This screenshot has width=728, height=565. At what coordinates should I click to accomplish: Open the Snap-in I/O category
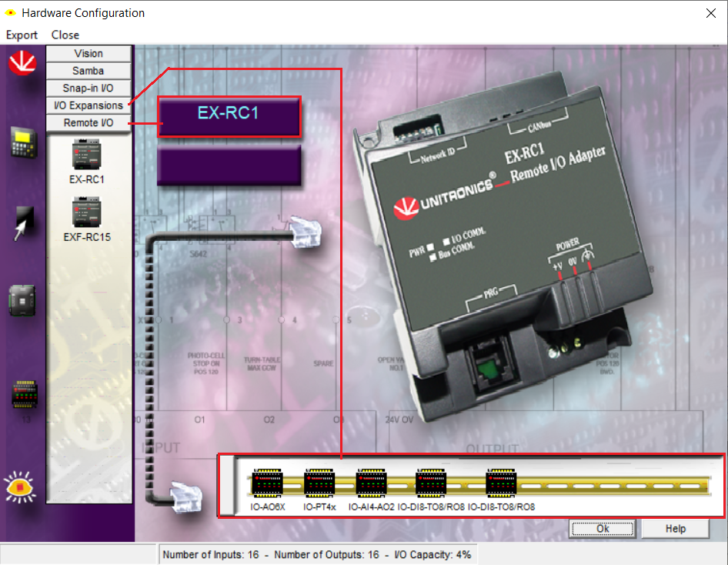tap(88, 88)
